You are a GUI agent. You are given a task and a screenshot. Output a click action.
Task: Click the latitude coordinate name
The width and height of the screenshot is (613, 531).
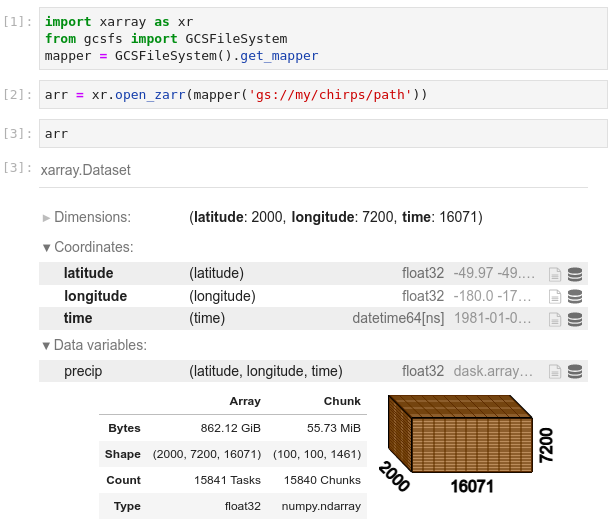[x=88, y=273]
